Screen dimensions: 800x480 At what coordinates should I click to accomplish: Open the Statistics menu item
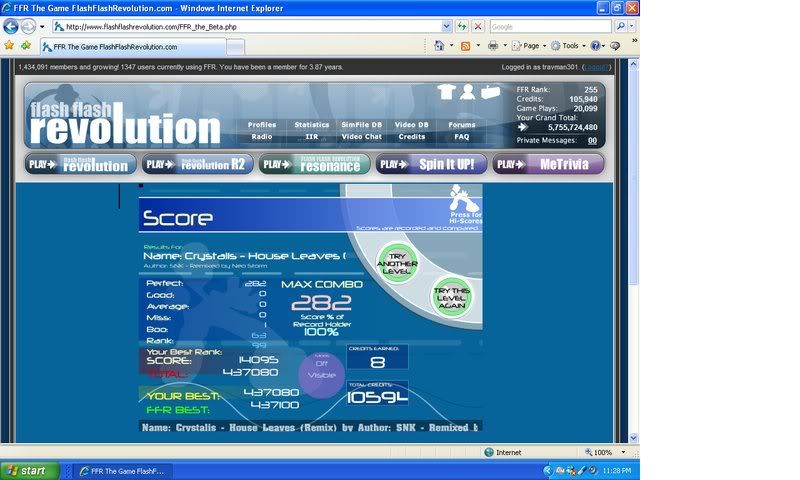click(311, 125)
